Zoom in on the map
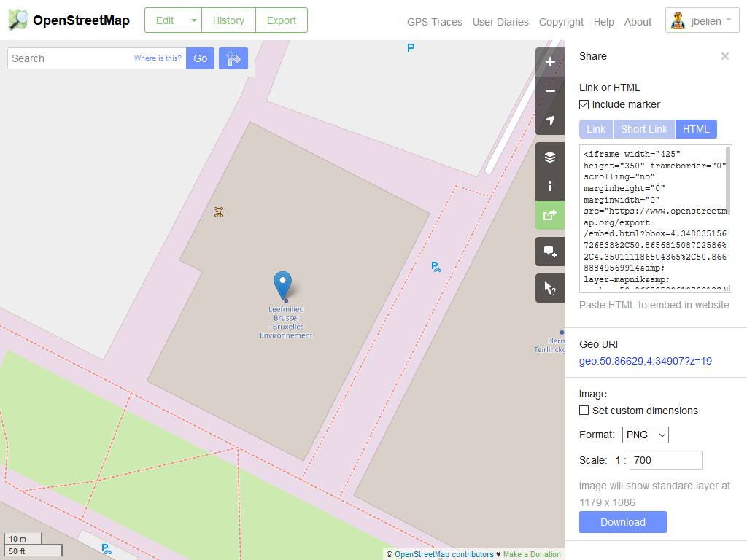Viewport: 747px width, 560px height. [x=550, y=62]
